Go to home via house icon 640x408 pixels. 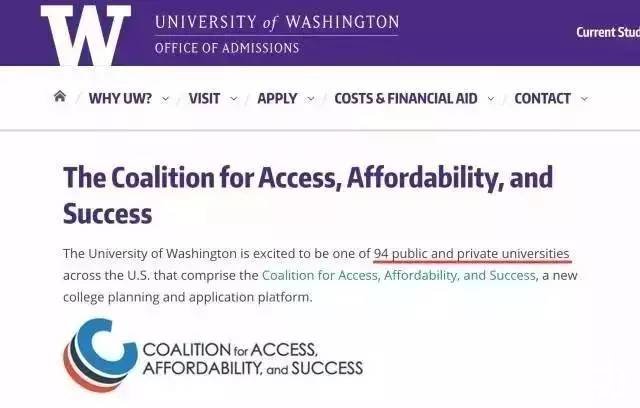[x=60, y=97]
